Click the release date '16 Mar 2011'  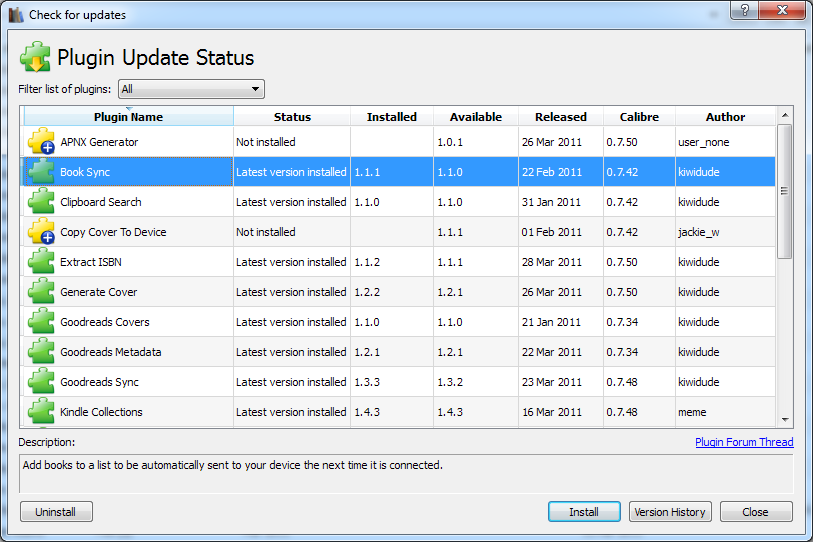coord(552,413)
